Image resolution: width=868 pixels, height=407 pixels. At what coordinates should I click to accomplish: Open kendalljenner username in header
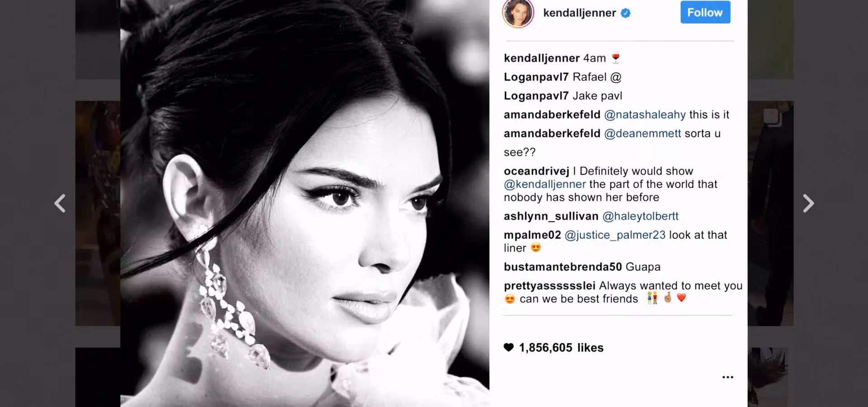pyautogui.click(x=579, y=13)
